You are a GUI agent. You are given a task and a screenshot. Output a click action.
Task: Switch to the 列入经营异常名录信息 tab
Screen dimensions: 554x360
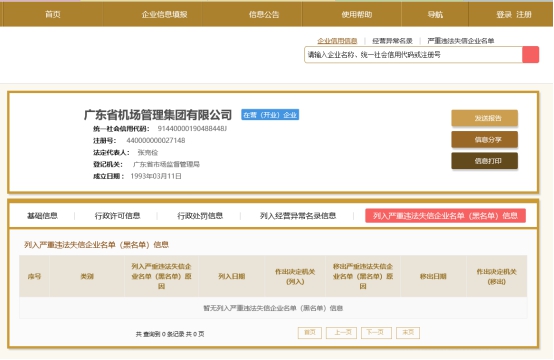point(298,216)
